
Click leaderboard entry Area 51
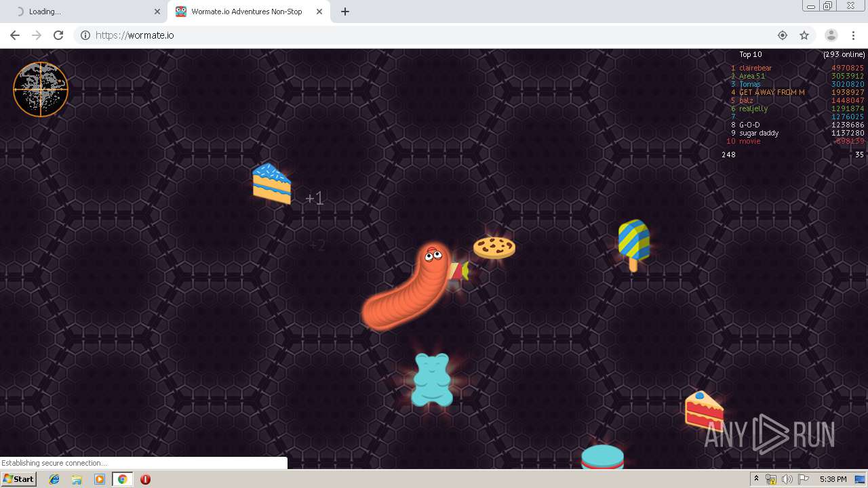tap(752, 76)
